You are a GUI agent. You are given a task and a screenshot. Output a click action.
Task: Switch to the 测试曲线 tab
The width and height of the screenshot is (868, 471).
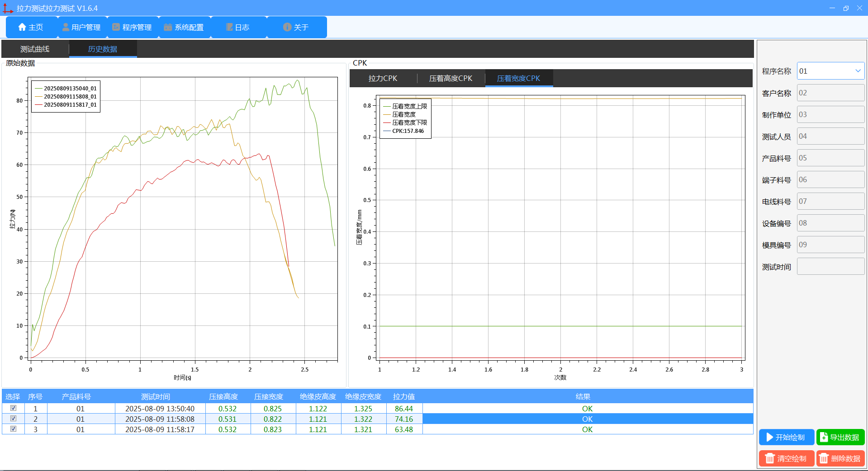35,49
